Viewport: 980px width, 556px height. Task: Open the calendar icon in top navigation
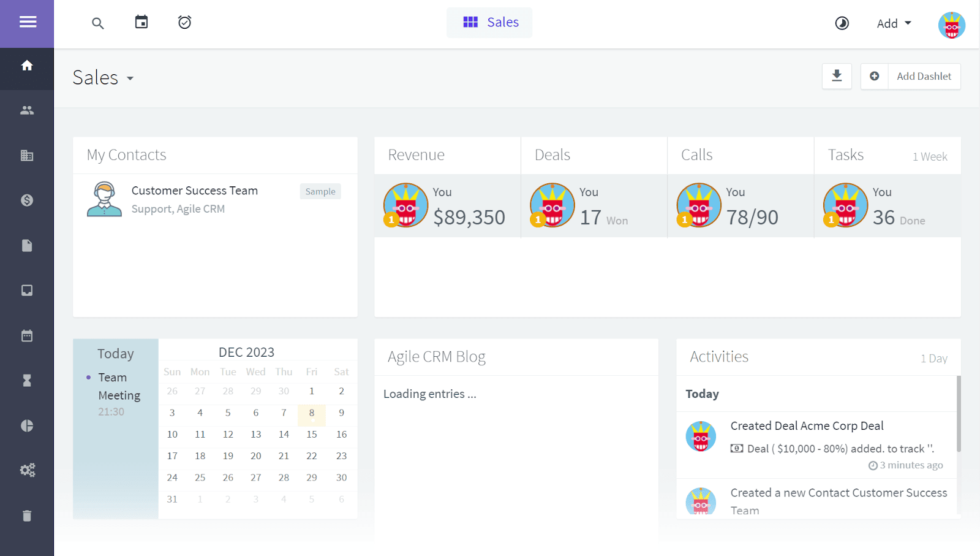[x=141, y=22]
